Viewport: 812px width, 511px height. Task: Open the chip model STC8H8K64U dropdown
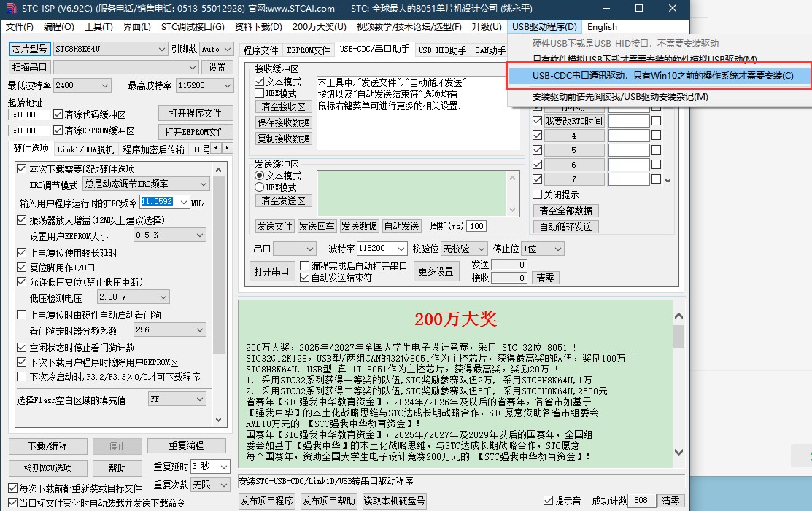click(110, 49)
